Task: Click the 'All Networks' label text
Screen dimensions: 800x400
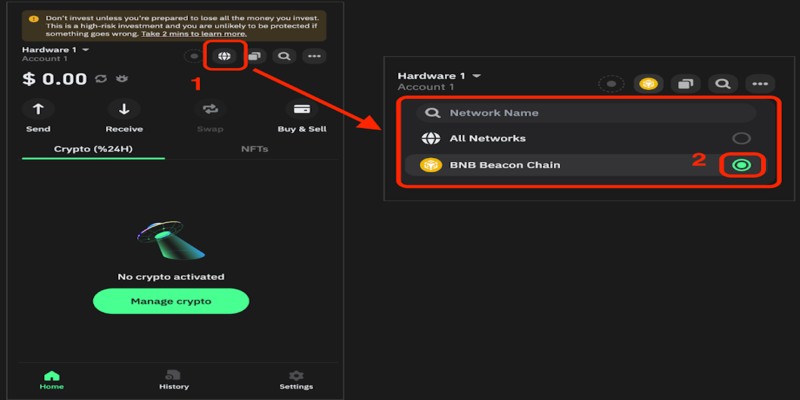Action: [x=487, y=138]
